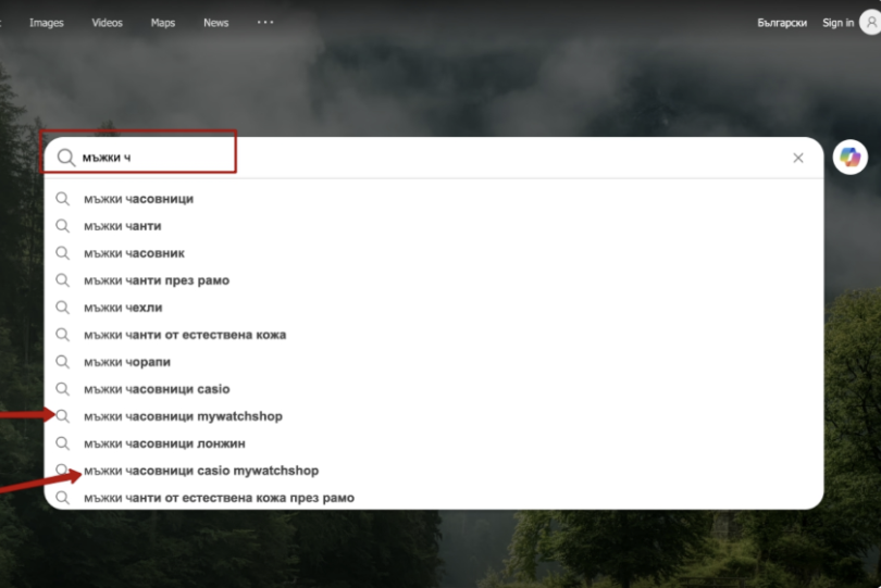Open the Images tab

tap(46, 23)
